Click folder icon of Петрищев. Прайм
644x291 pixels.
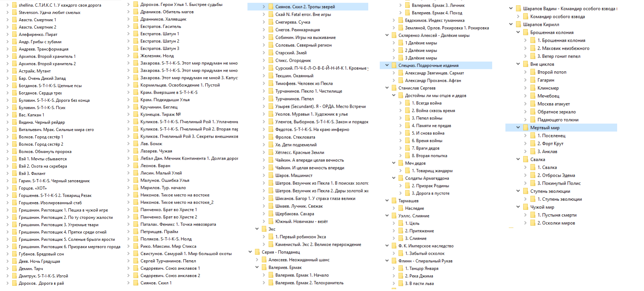[136, 231]
